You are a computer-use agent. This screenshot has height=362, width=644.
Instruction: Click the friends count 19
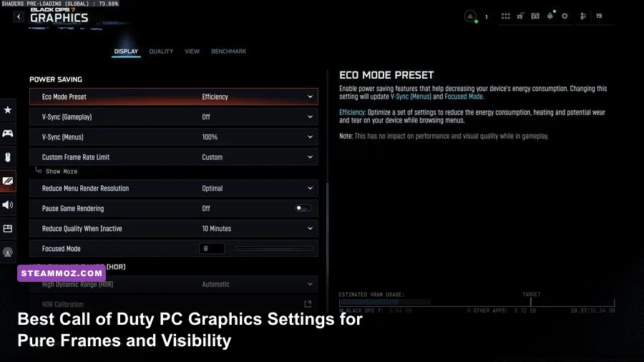tap(599, 16)
